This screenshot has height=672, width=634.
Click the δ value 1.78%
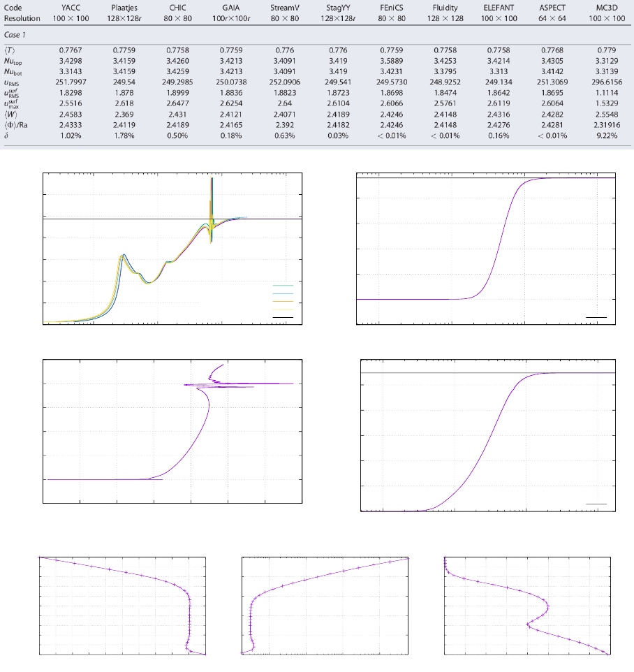click(124, 136)
